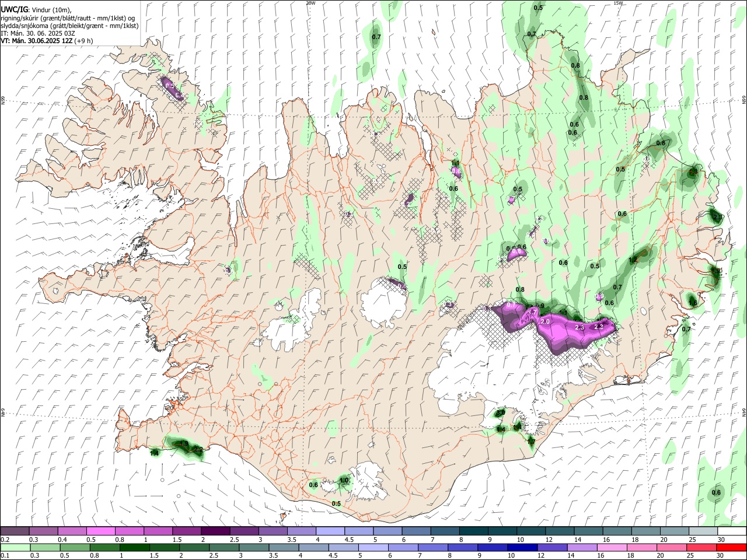Click the lavender swatch between 4 and 4.5 in upper legend
The height and width of the screenshot is (560, 747).
click(330, 531)
